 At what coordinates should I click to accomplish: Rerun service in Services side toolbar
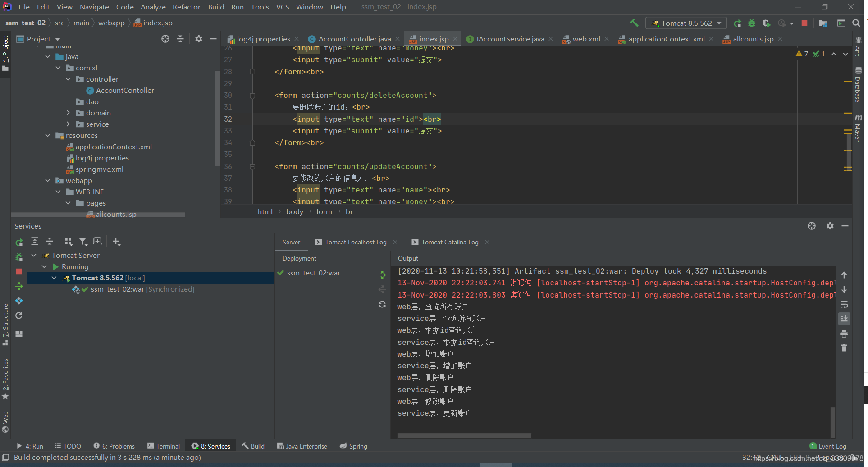(x=19, y=243)
